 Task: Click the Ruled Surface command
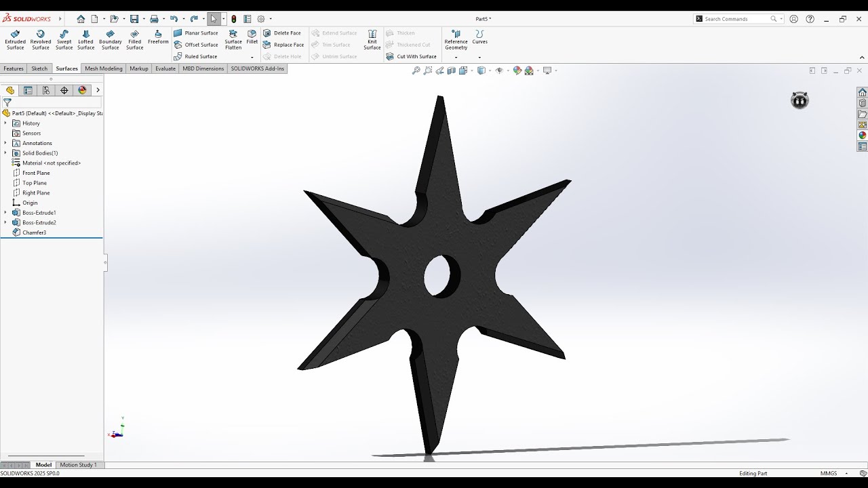pyautogui.click(x=195, y=57)
